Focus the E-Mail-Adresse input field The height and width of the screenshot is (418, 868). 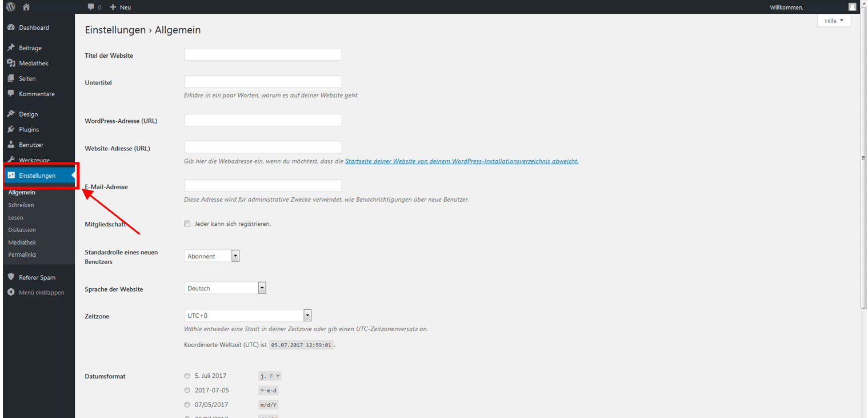point(263,185)
